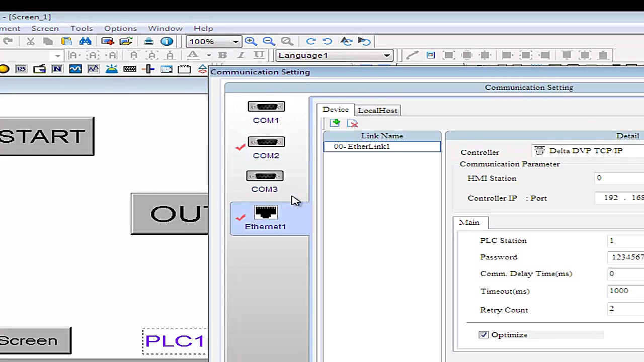
Task: Select the Main parameters tab
Action: click(x=469, y=222)
